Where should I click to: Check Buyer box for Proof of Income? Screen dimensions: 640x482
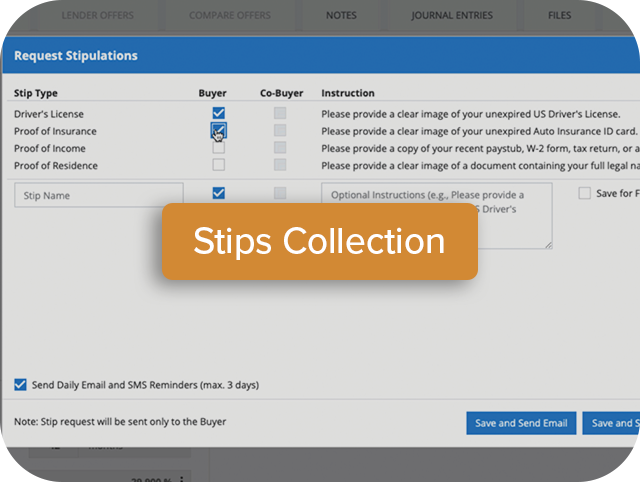coord(218,148)
